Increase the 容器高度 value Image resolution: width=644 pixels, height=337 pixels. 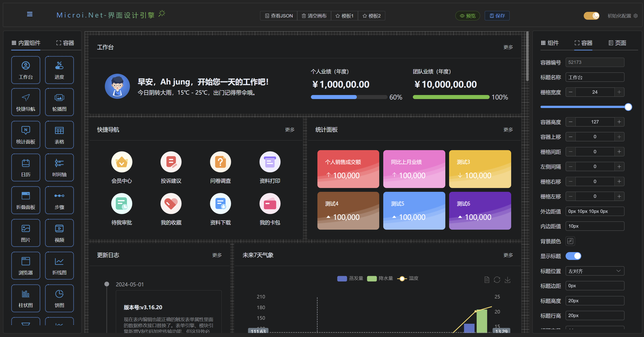(x=619, y=122)
